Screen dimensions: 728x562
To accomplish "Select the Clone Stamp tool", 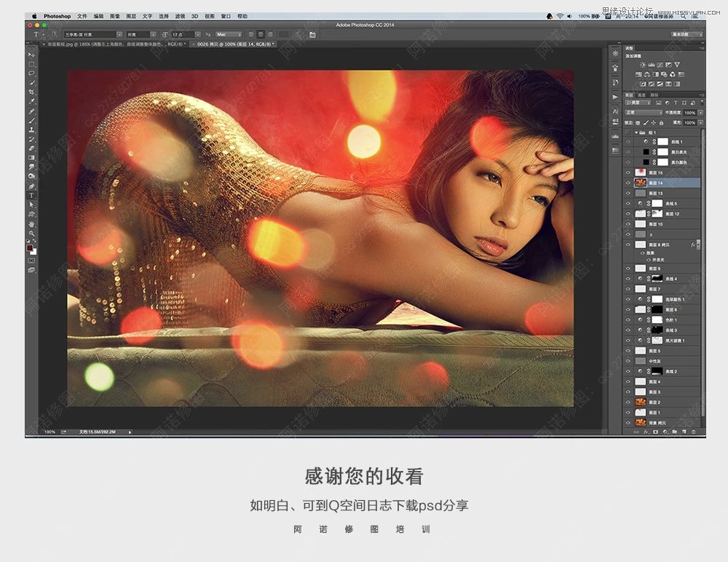I will 31,130.
